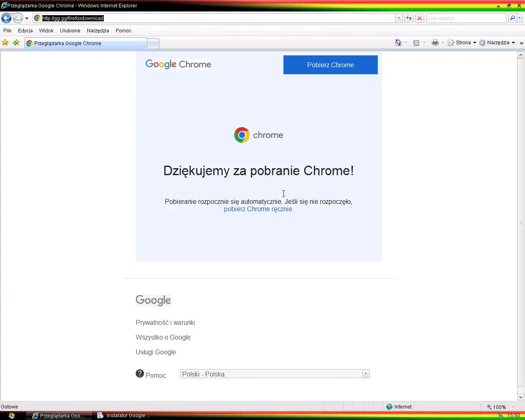The height and width of the screenshot is (420, 525).
Task: Expand the address bar history dropdown
Action: coord(399,18)
